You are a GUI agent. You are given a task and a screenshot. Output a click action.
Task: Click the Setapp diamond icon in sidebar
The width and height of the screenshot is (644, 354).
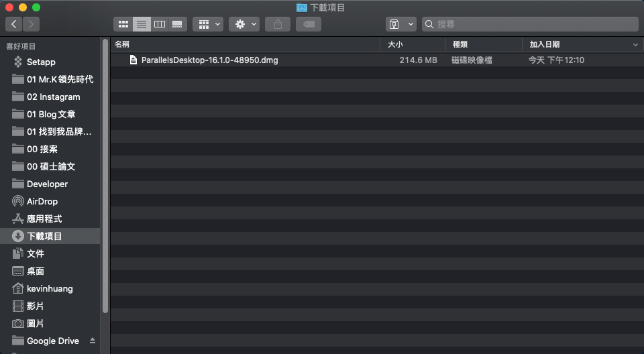(18, 62)
